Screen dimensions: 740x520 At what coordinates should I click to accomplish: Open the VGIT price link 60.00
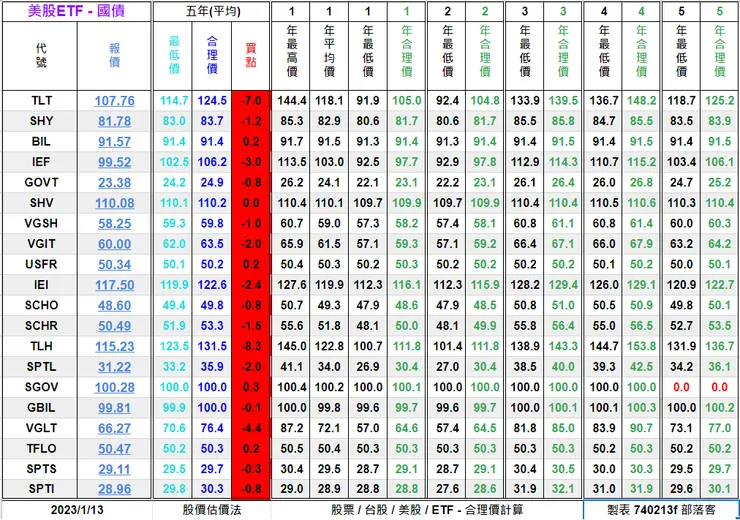[x=114, y=244]
